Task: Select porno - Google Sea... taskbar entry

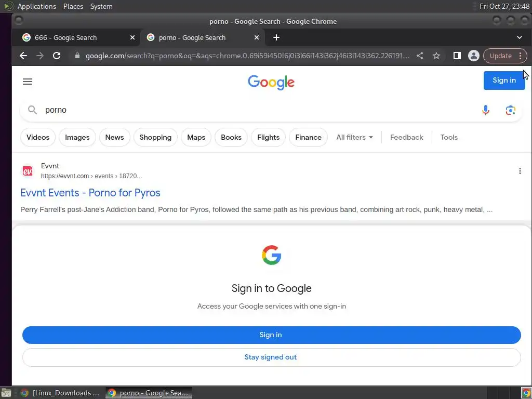Action: tap(149, 393)
